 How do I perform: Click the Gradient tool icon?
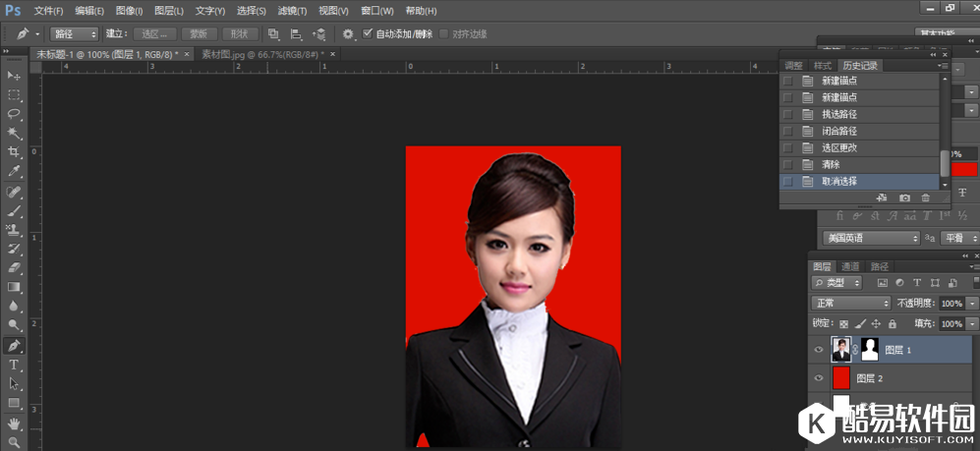click(x=14, y=287)
